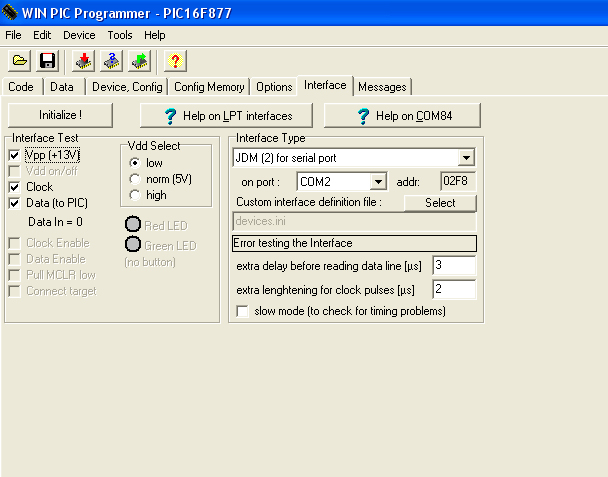Click the verify device question mark chip icon

click(x=111, y=61)
